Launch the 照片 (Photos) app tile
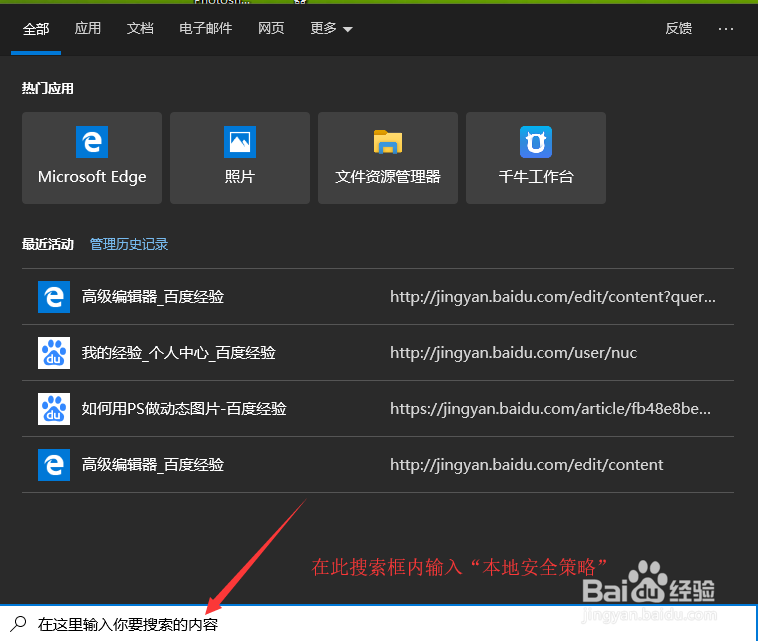 pos(240,158)
